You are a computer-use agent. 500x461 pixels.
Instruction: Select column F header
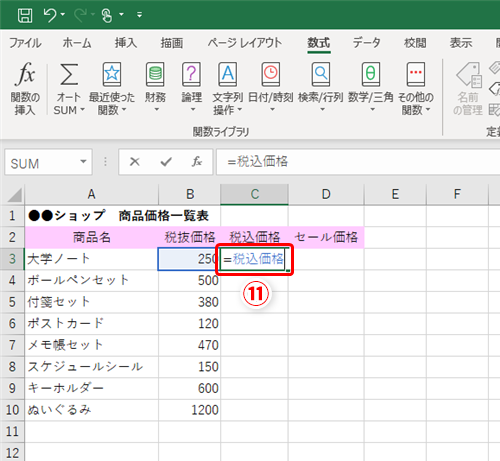point(457,195)
